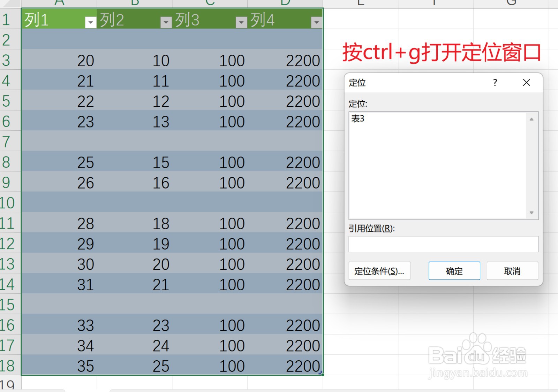Image resolution: width=558 pixels, height=392 pixels.
Task: Select column D by its header
Action: coord(285,3)
